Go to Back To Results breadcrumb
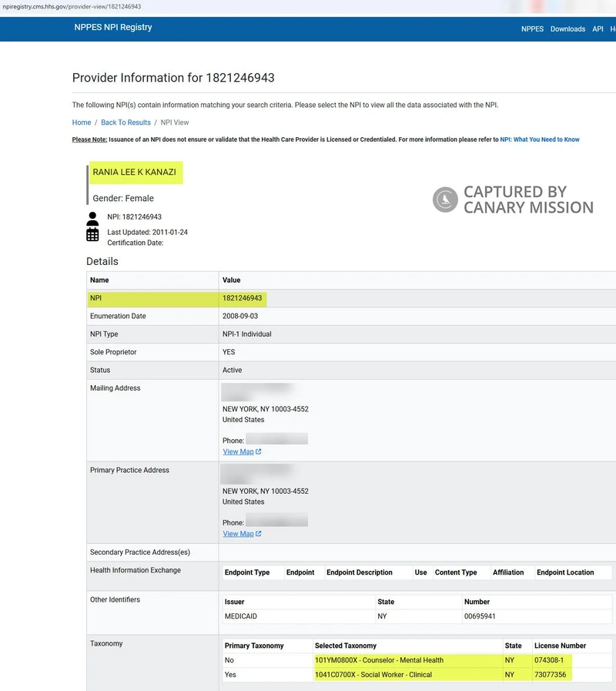 click(x=126, y=122)
